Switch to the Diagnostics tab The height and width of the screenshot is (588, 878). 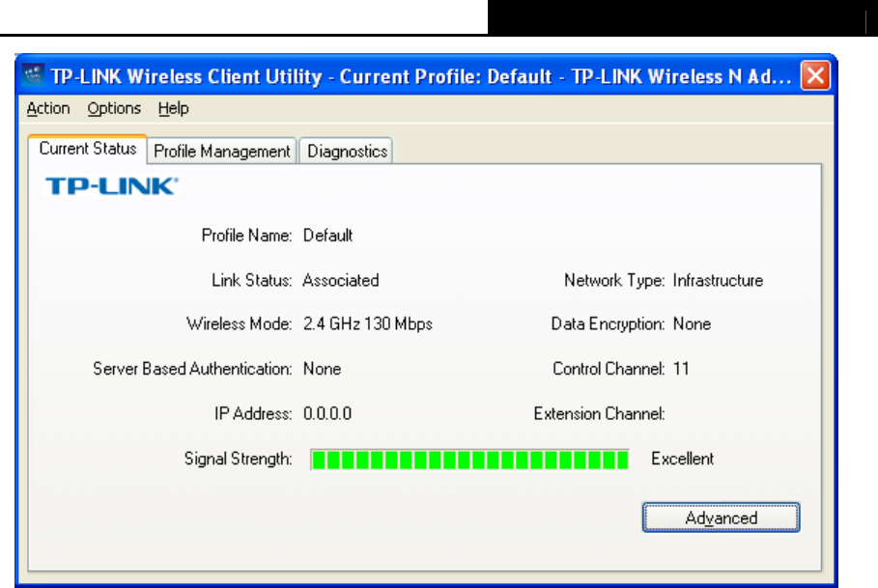pos(347,151)
